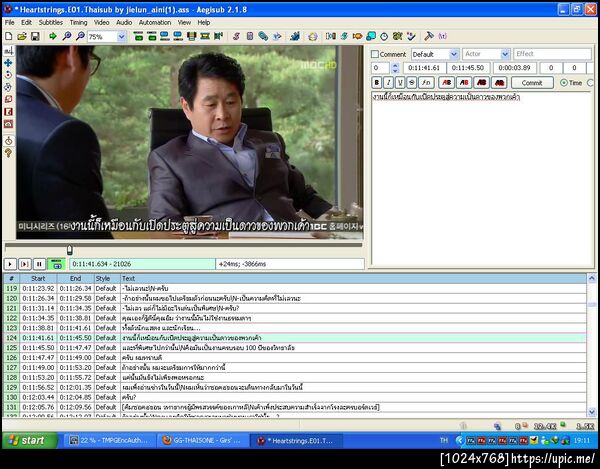600x469 pixels.
Task: Play the current line
Action: point(25,264)
